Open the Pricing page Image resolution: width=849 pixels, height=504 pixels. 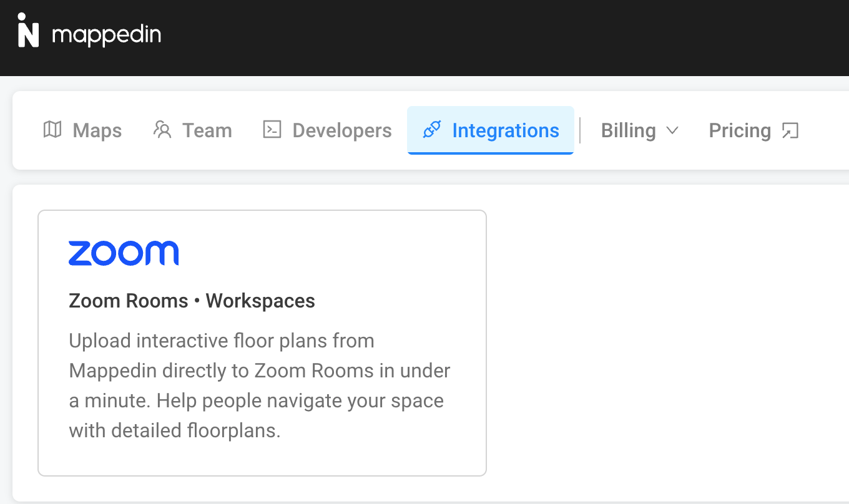click(x=740, y=130)
